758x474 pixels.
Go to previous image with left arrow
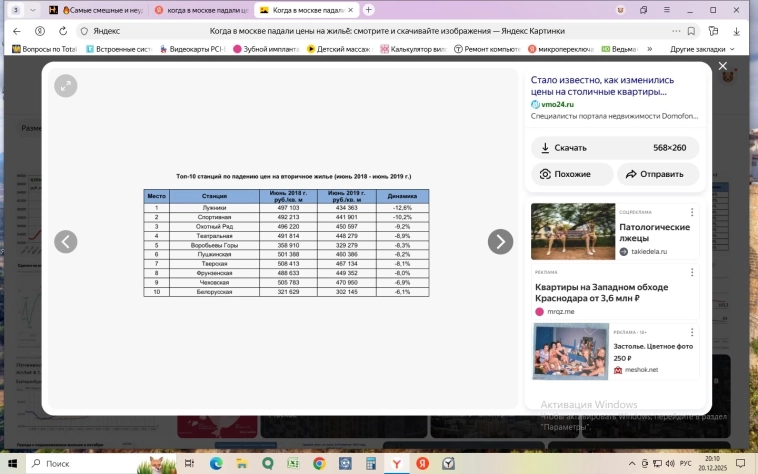click(65, 241)
